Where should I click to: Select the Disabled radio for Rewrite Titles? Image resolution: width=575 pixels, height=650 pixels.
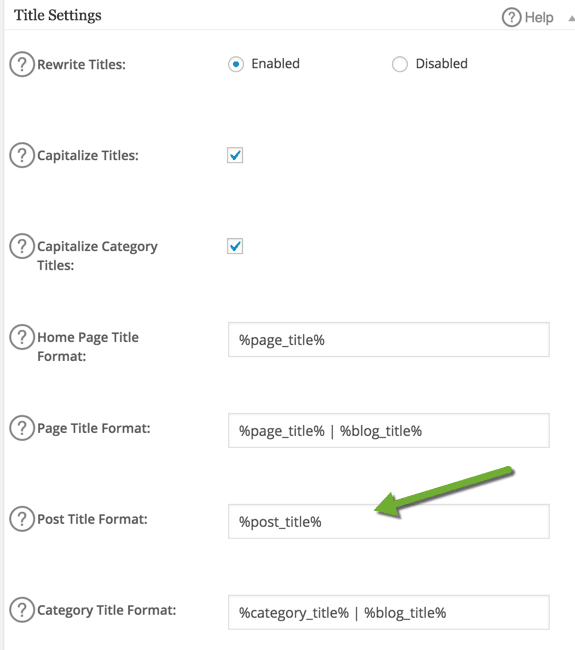400,64
